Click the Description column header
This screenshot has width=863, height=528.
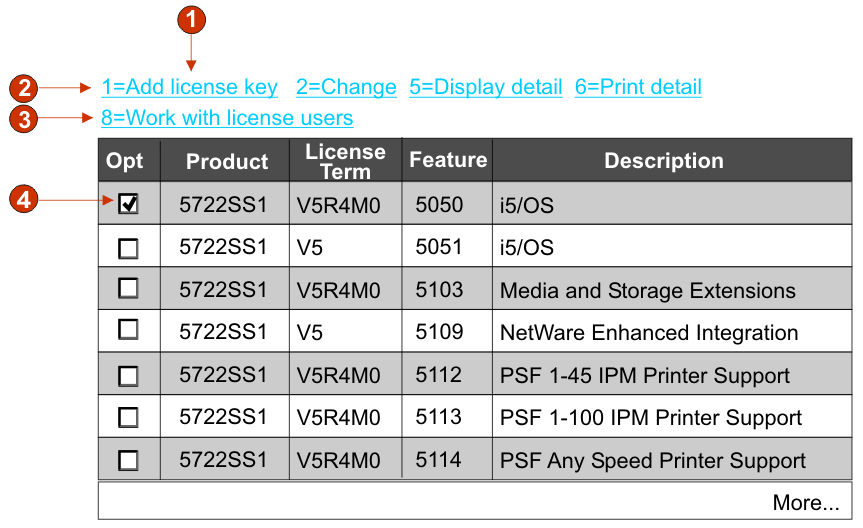point(664,161)
